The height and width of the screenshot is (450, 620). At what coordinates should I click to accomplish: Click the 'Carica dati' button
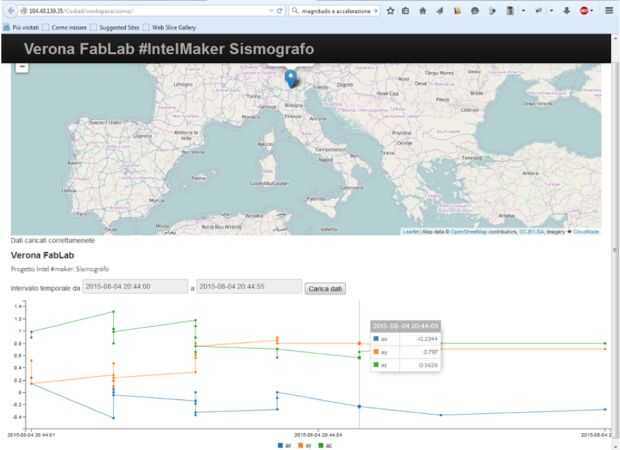click(x=325, y=289)
